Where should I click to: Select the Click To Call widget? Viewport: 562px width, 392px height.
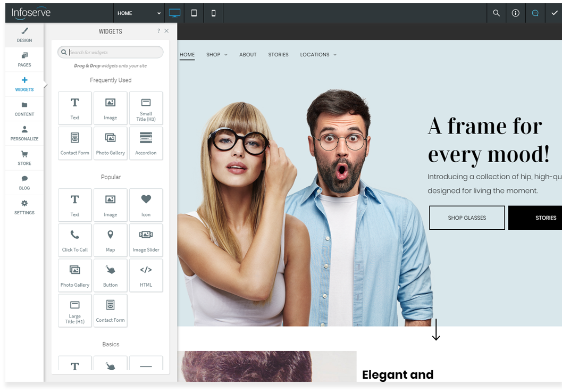click(x=75, y=240)
